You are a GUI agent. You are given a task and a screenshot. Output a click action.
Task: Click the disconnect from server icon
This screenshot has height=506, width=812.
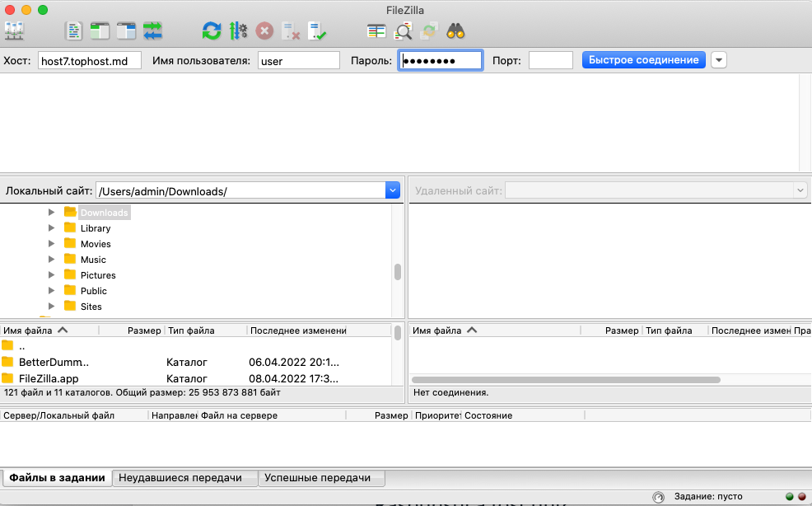(x=291, y=31)
